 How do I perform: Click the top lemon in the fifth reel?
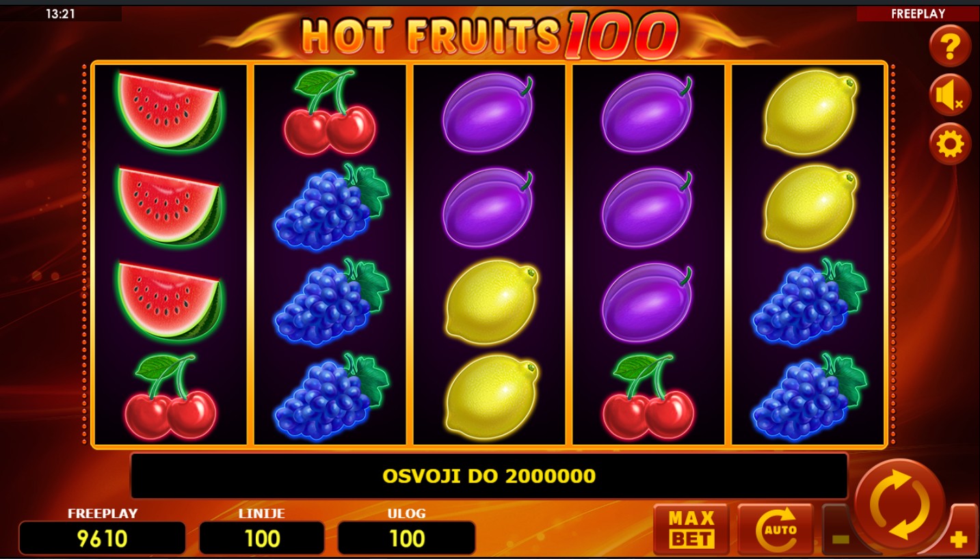(810, 111)
